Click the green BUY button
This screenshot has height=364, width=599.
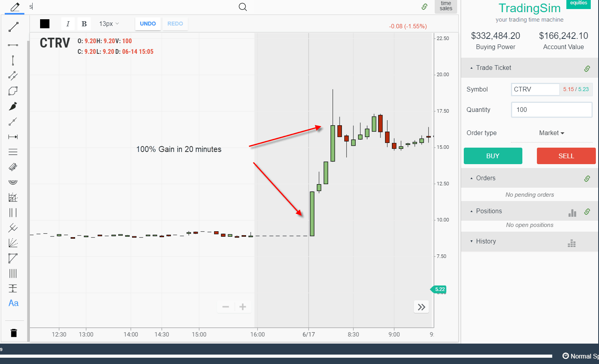click(x=493, y=156)
